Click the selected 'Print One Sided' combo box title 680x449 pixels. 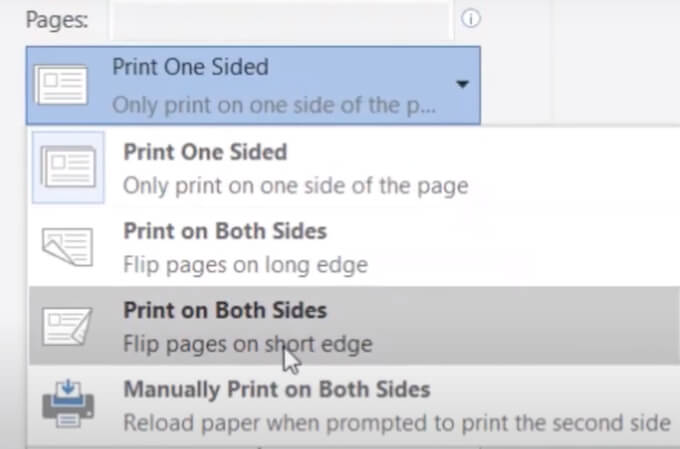(x=190, y=68)
